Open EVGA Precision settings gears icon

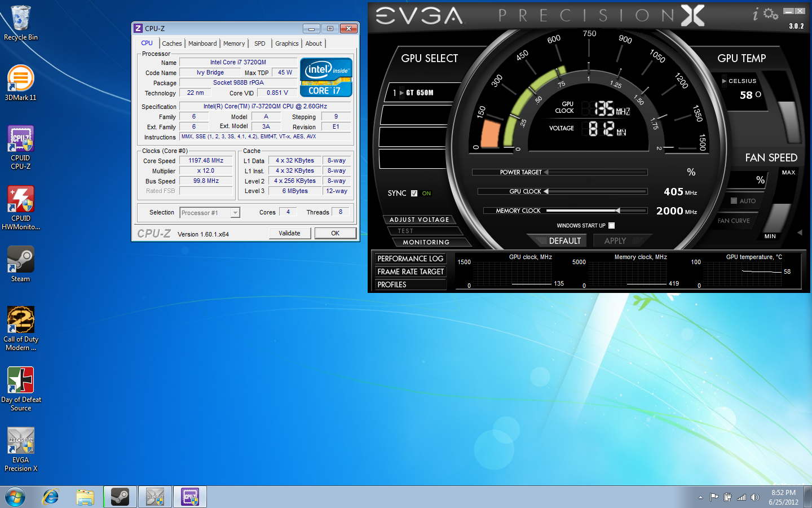pos(771,14)
